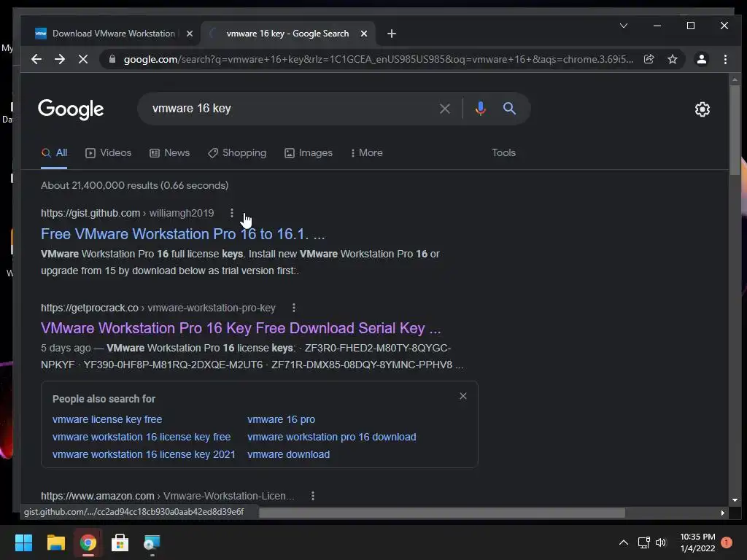
Task: Bookmark this page with the star
Action: coord(672,59)
